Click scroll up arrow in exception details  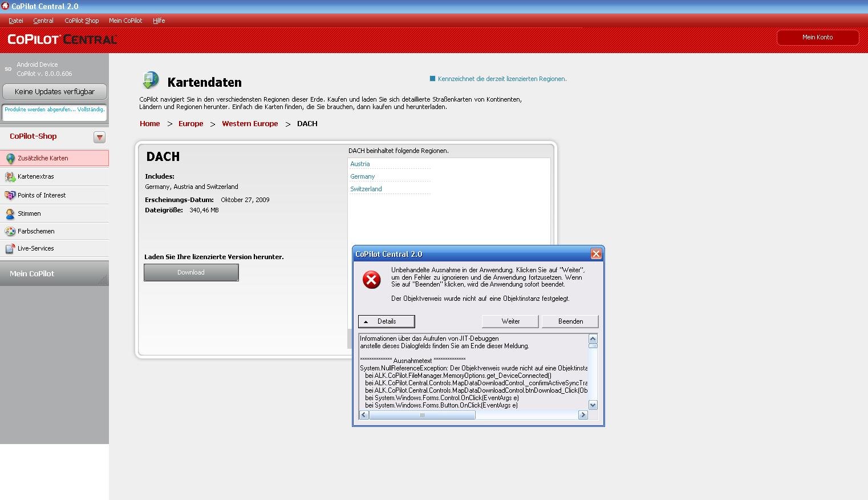coord(593,338)
